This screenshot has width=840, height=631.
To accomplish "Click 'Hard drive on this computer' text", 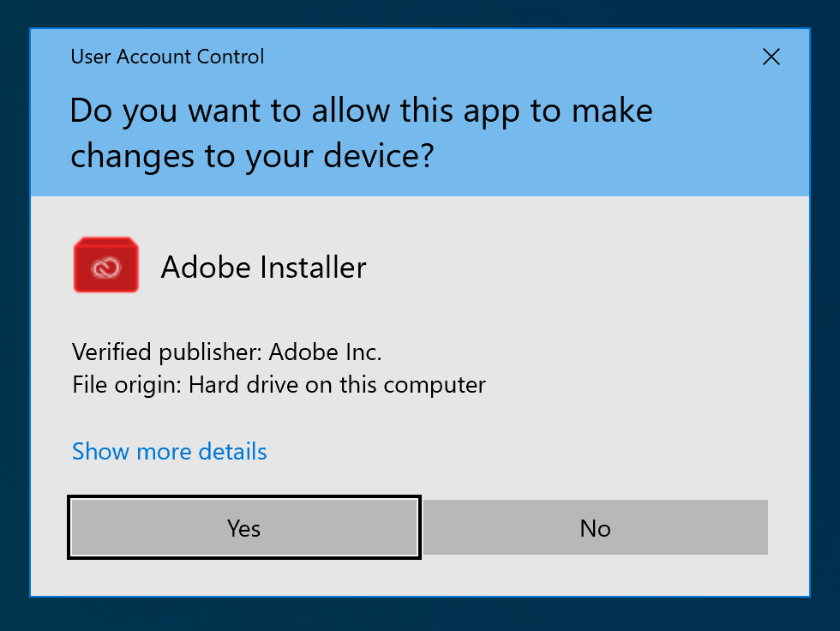I will [337, 385].
